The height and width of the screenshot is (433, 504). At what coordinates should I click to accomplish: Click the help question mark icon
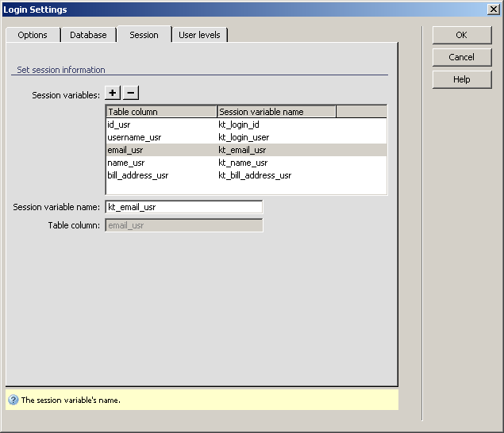(13, 400)
